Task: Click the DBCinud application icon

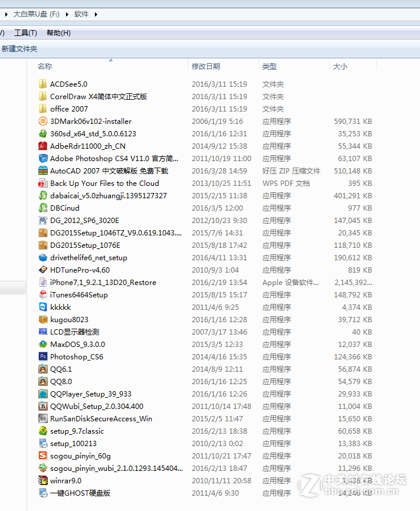Action: tap(42, 208)
